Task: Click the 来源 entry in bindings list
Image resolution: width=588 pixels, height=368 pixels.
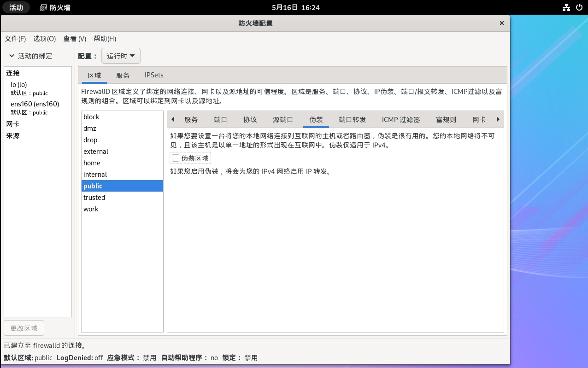Action: [13, 136]
